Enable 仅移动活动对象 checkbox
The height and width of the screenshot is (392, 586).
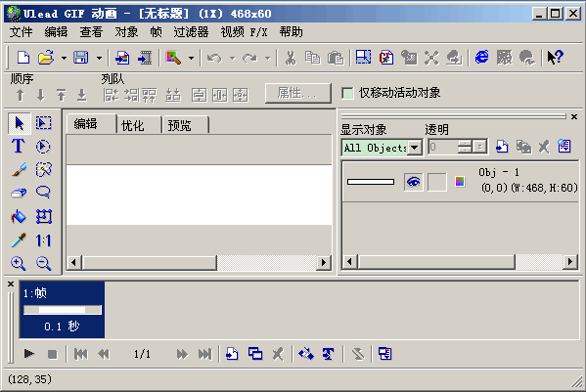pos(347,93)
